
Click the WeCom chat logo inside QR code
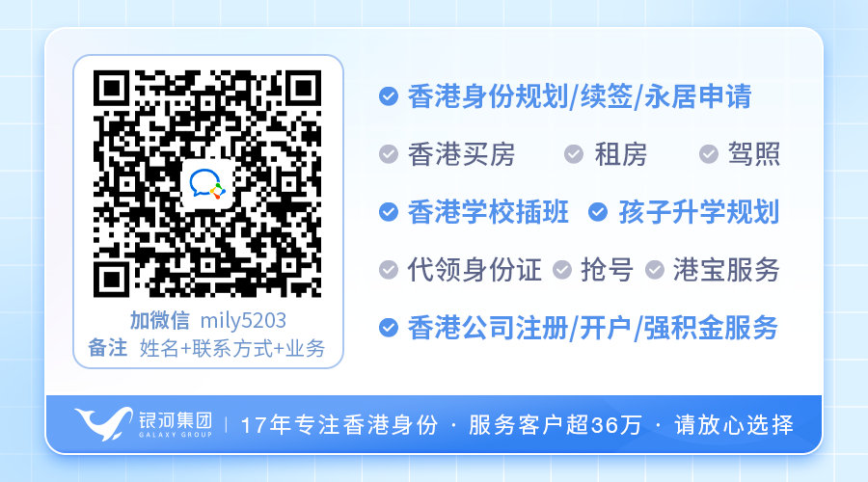[207, 184]
